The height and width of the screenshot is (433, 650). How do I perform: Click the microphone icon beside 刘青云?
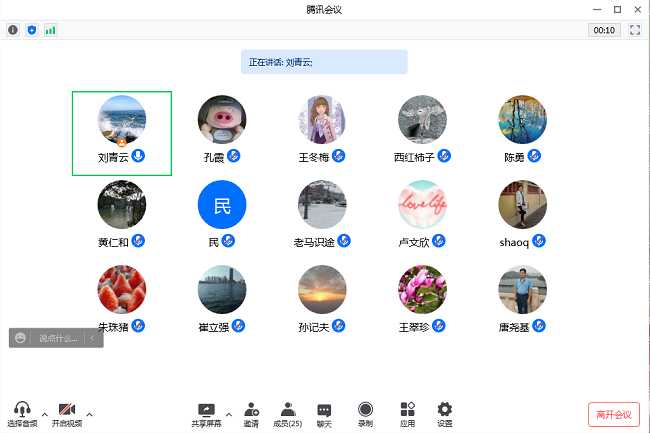pyautogui.click(x=139, y=156)
